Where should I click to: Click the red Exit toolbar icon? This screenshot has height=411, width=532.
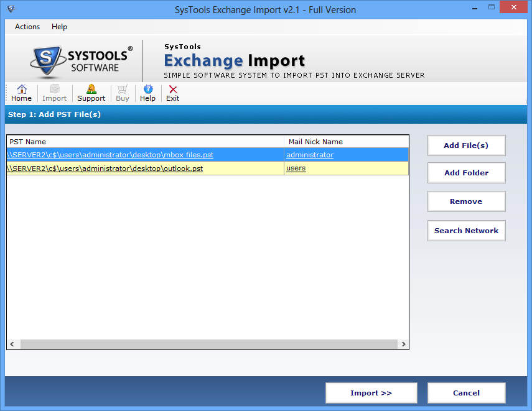[x=173, y=93]
